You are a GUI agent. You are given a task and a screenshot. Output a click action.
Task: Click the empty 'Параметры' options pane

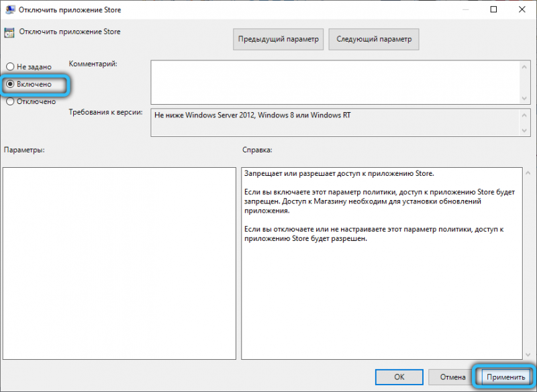click(119, 263)
